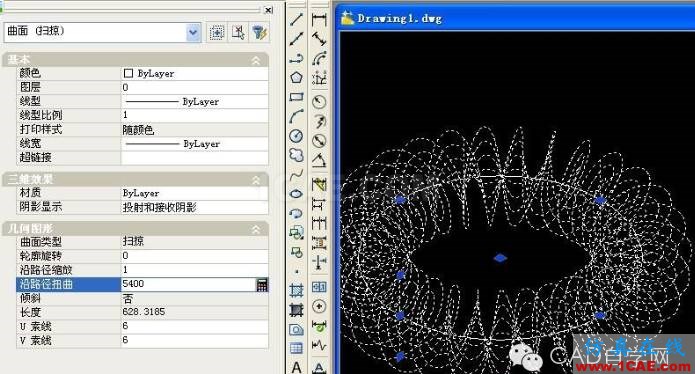Viewport: 695px width, 374px height.
Task: Click the 倾斜 value 否
Action: click(194, 298)
